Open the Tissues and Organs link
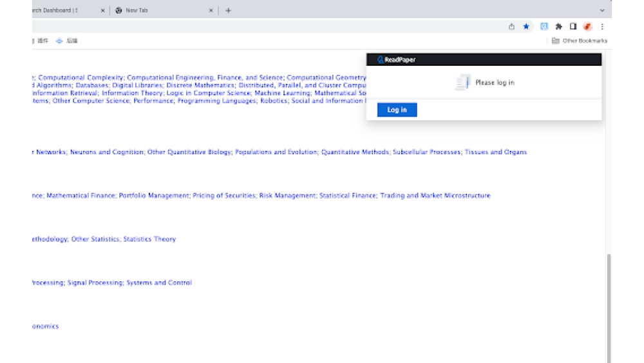 tap(496, 152)
